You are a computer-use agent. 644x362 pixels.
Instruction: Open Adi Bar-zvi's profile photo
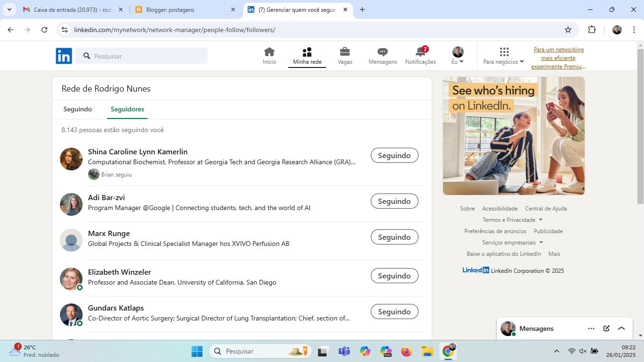[71, 204]
